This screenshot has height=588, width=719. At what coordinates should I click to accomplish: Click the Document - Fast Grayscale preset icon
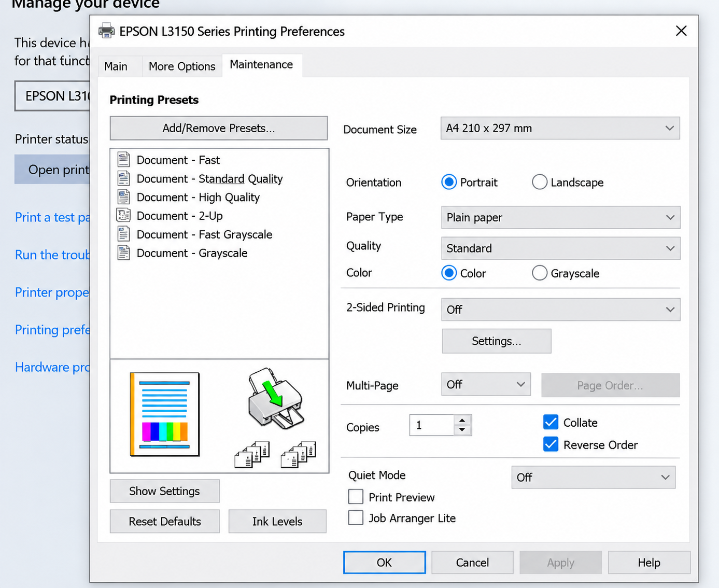[123, 234]
